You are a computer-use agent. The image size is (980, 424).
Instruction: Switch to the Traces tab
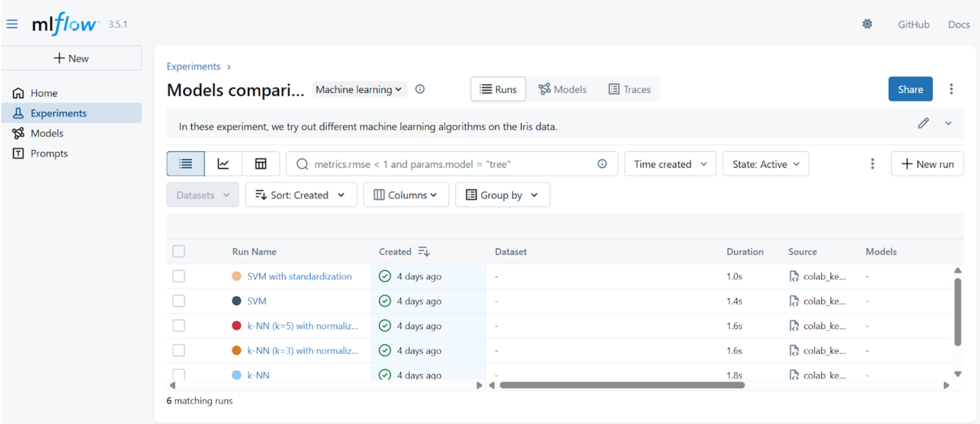pos(630,89)
